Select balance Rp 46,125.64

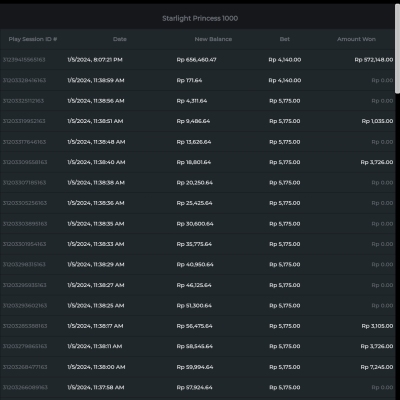click(194, 285)
